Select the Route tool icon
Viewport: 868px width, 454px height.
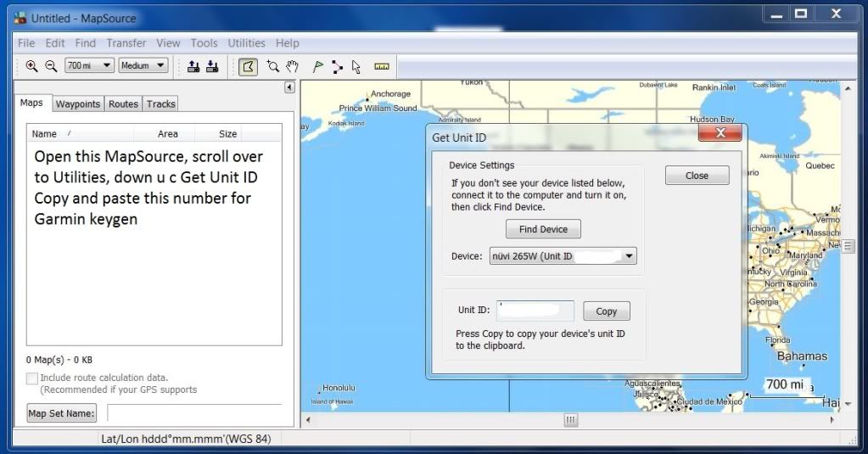click(x=338, y=66)
